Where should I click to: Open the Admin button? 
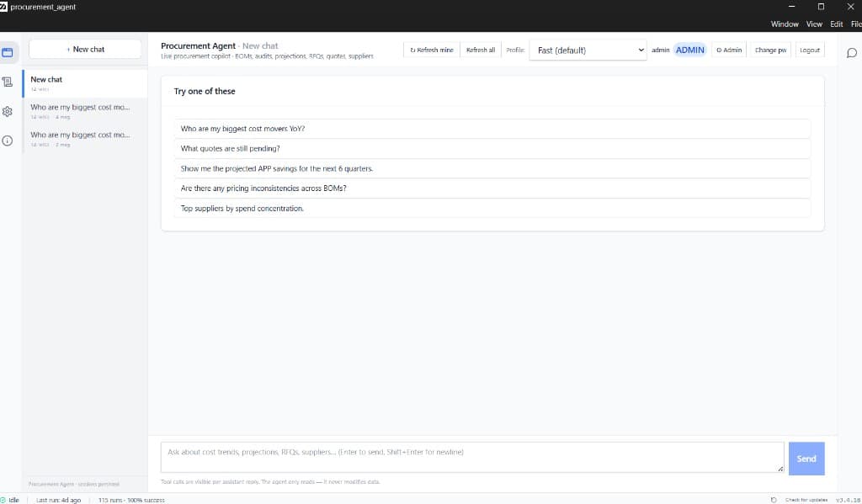coord(729,50)
